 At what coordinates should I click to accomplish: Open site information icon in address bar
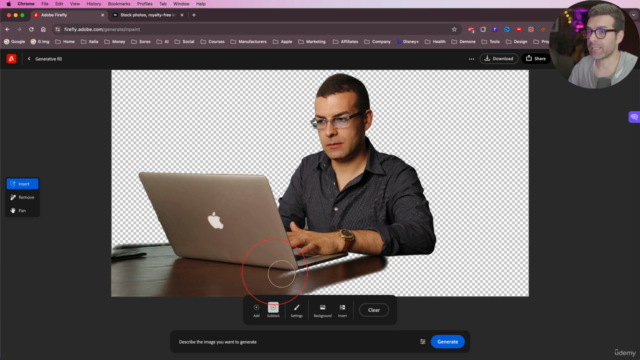(x=58, y=29)
